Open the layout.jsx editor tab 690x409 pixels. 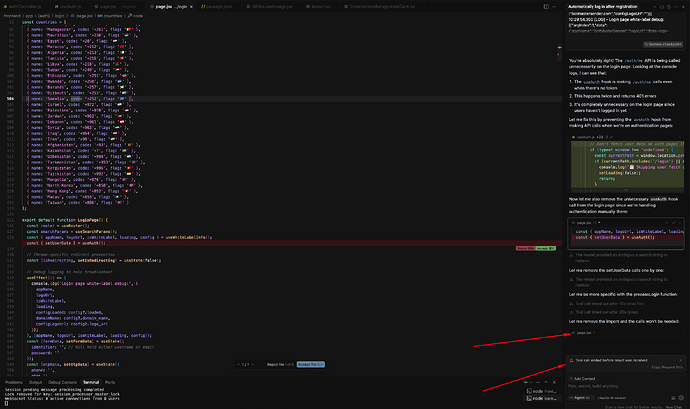click(x=318, y=7)
